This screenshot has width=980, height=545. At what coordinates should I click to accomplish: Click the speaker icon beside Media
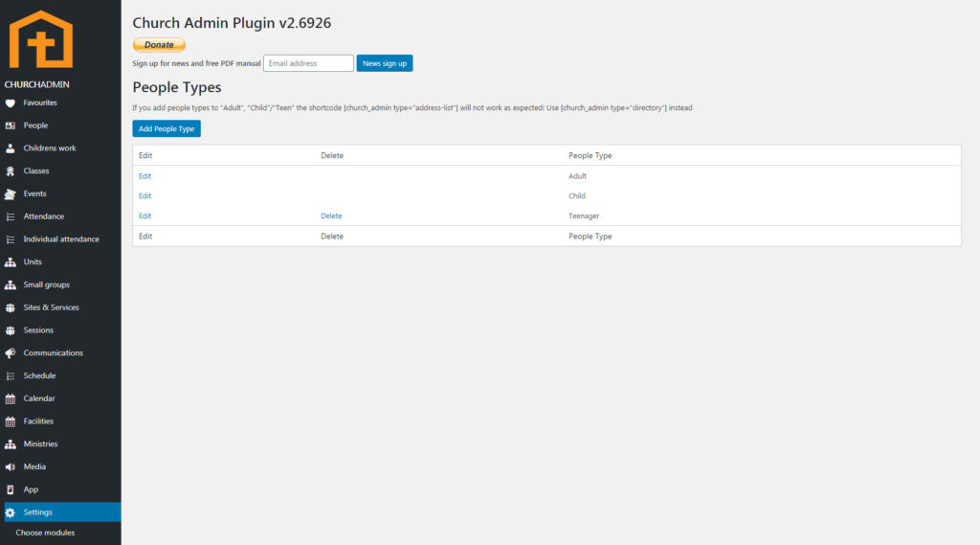(11, 467)
